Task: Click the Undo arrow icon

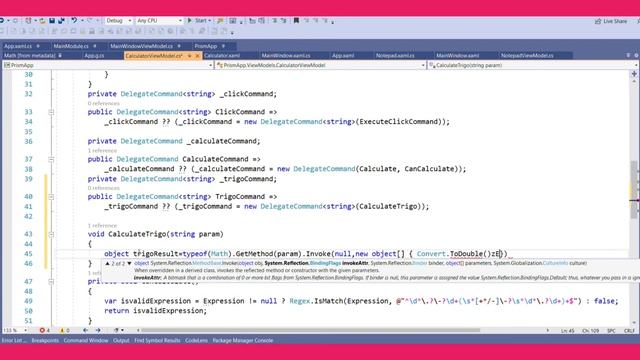Action: [x=74, y=20]
